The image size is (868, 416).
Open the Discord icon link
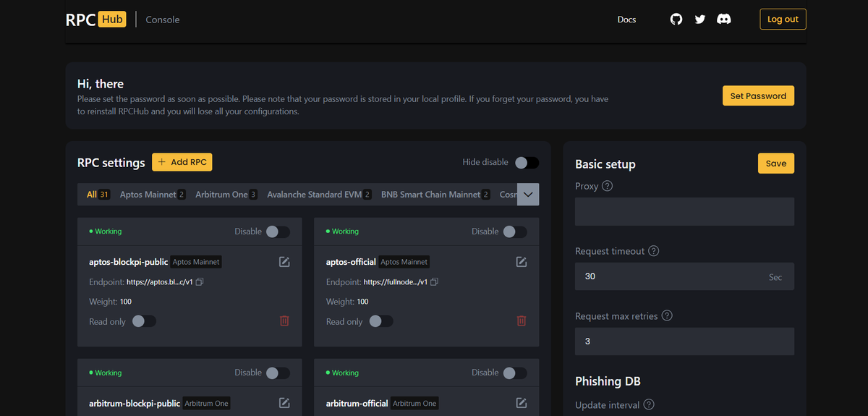click(x=723, y=20)
